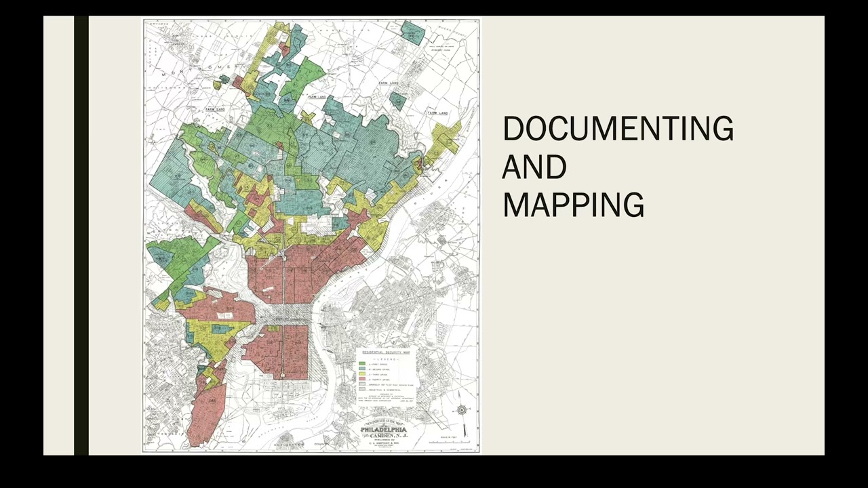Click the word DOCUMENTING in the slide title
Viewport: 868px width, 488px height.
tap(618, 129)
